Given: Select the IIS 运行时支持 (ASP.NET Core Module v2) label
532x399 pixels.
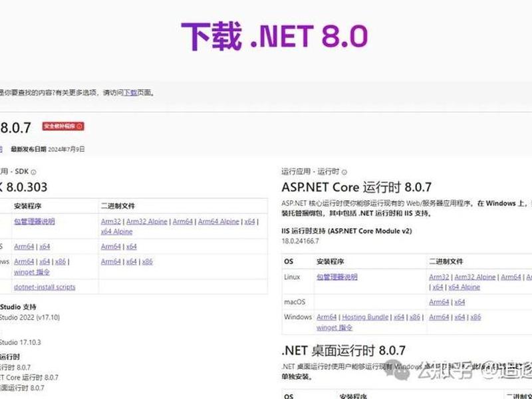Looking at the screenshot, I should coord(346,231).
